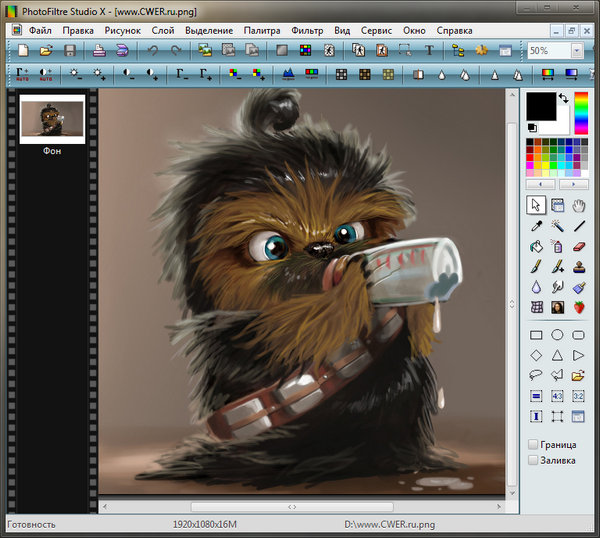Select the Spray can tool
The height and width of the screenshot is (538, 600).
(558, 246)
